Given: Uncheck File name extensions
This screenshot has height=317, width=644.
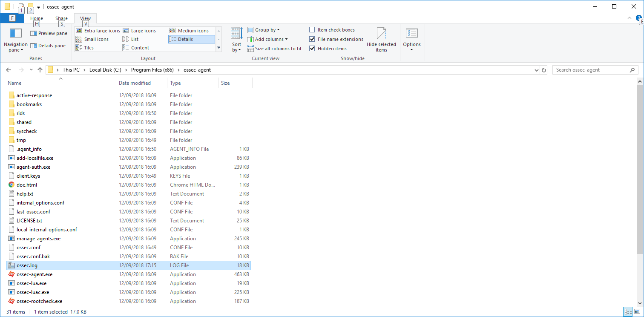Looking at the screenshot, I should point(312,39).
